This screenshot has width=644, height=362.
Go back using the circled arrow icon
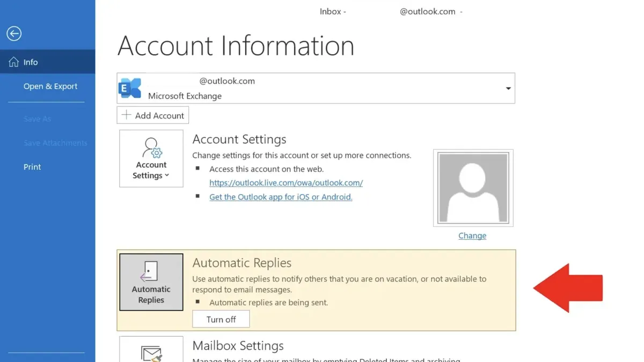(x=14, y=34)
